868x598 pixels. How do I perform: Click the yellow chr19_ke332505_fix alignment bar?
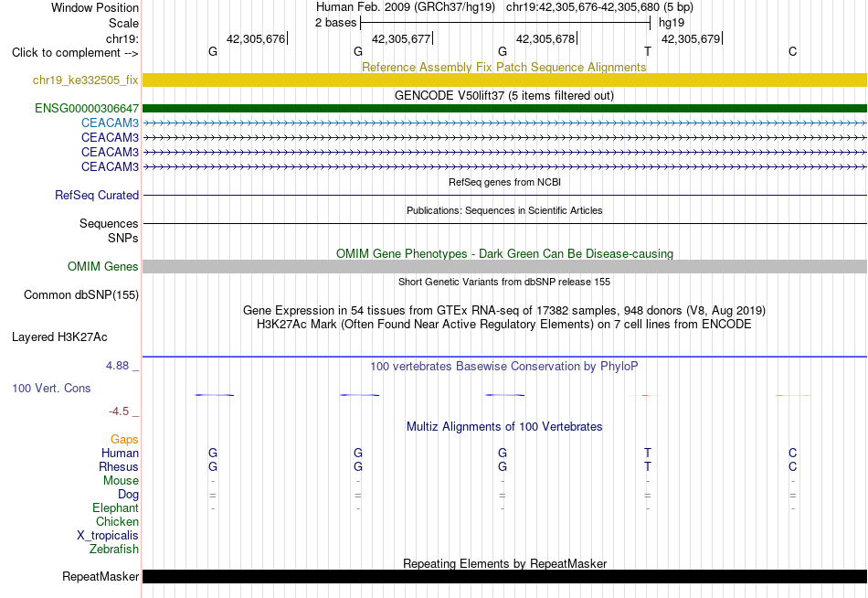coord(504,80)
